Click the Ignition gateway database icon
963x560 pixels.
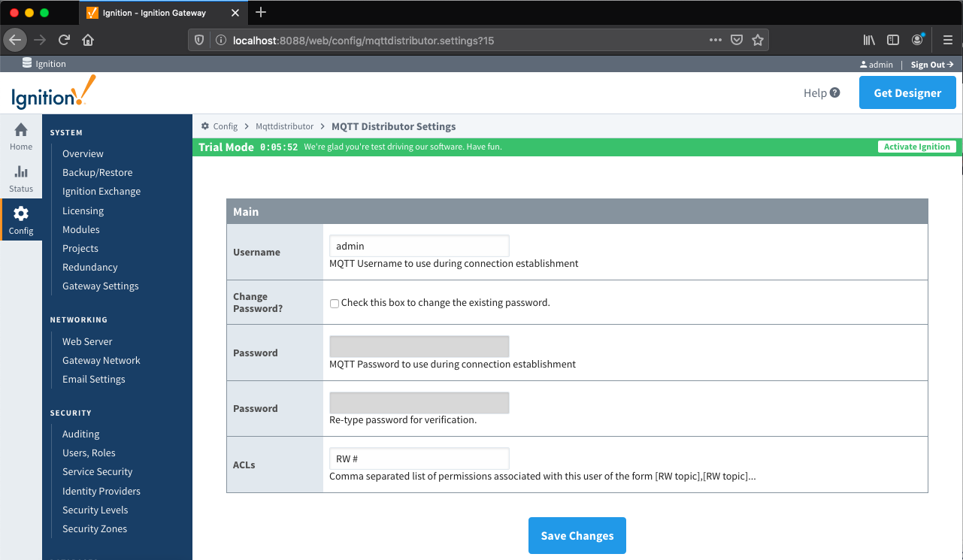(x=27, y=63)
